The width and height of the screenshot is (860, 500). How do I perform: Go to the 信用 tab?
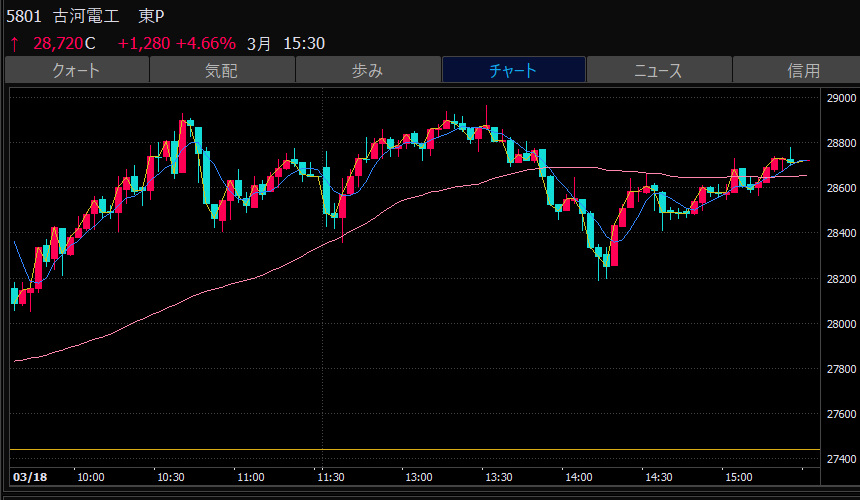(x=802, y=70)
